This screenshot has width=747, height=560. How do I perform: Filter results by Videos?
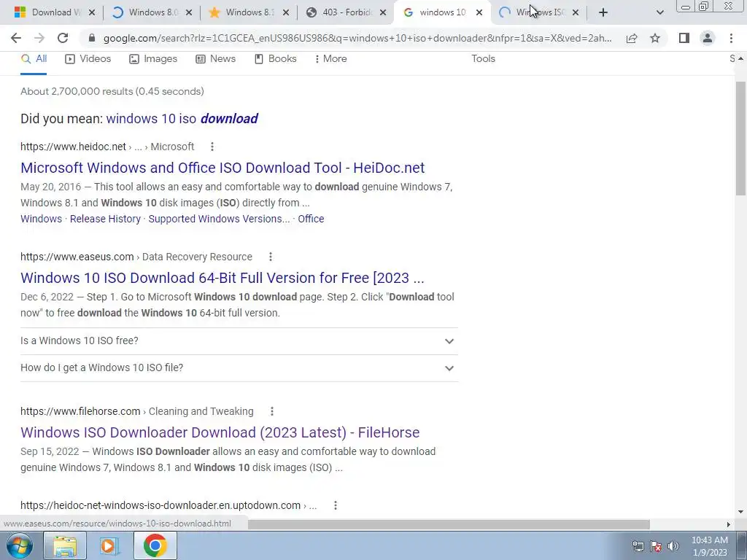coord(88,58)
